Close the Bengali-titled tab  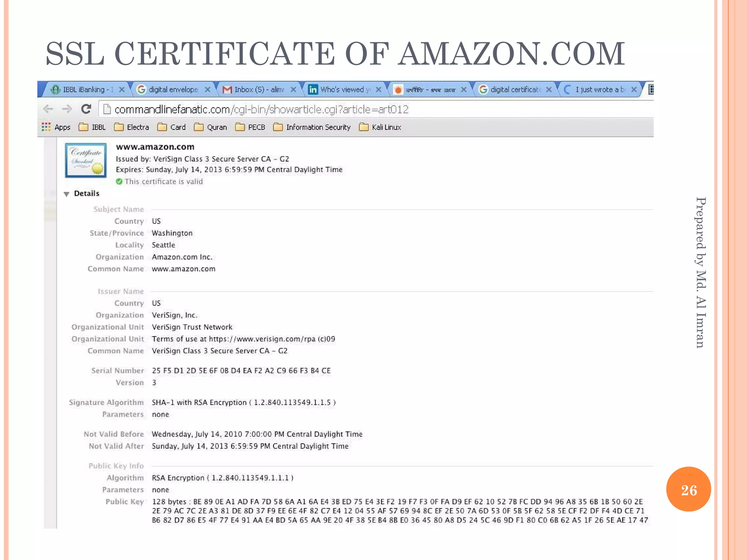[464, 89]
